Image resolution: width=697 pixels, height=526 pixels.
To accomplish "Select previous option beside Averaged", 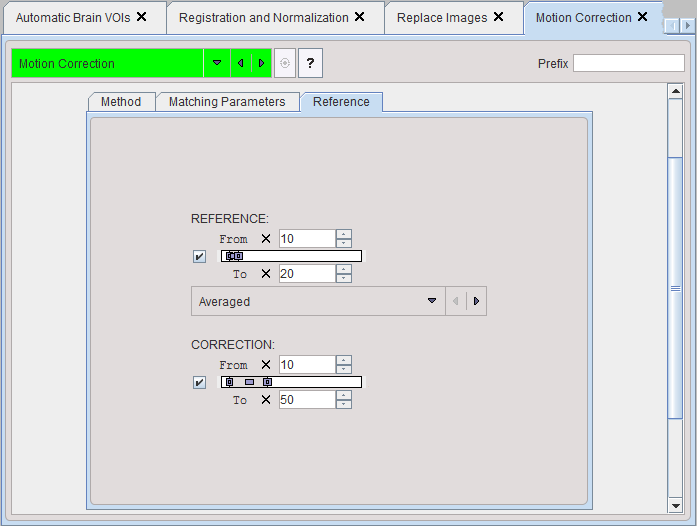I will (x=456, y=301).
